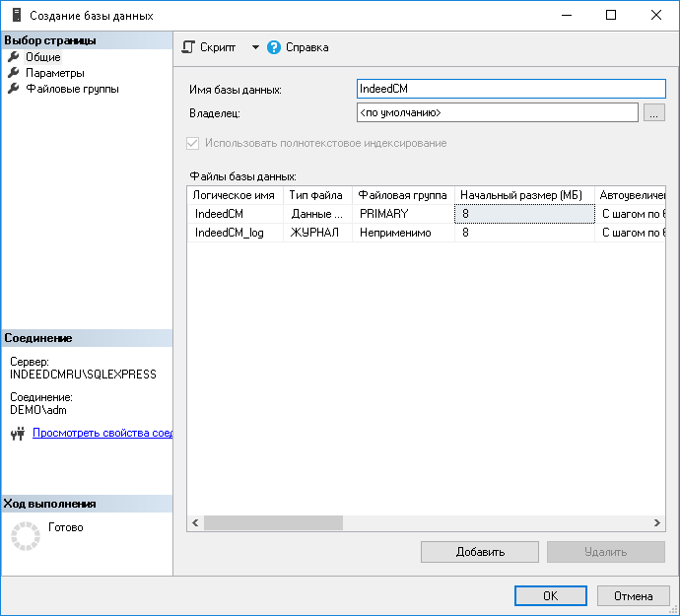Click wrench icon next to Параметры
This screenshot has height=616, width=680.
click(x=14, y=73)
